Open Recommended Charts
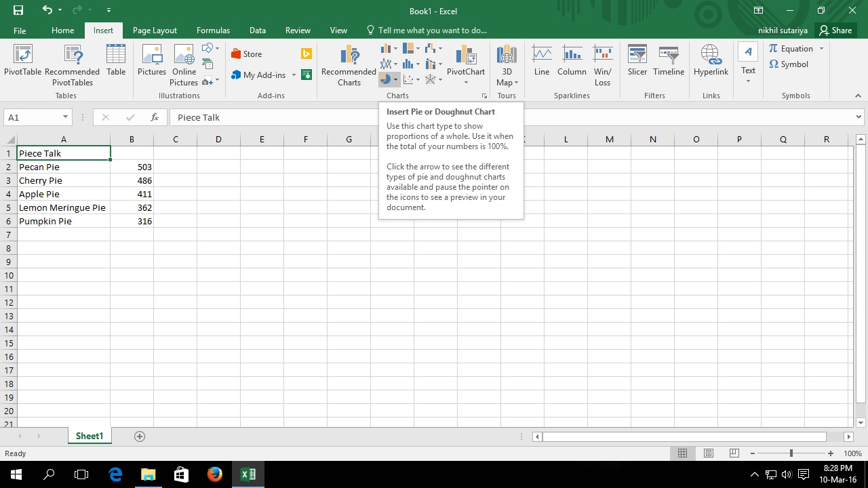Screen dimensions: 868x488 [349, 65]
